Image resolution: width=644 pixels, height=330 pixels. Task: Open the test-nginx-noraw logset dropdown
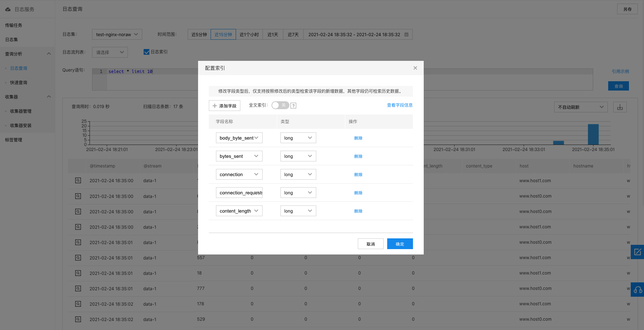[x=117, y=34]
